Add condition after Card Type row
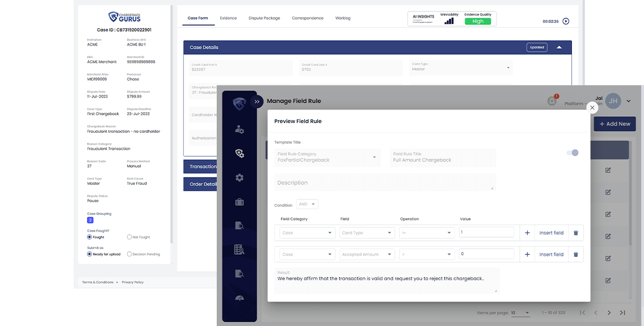Image resolution: width=644 pixels, height=326 pixels. [527, 233]
